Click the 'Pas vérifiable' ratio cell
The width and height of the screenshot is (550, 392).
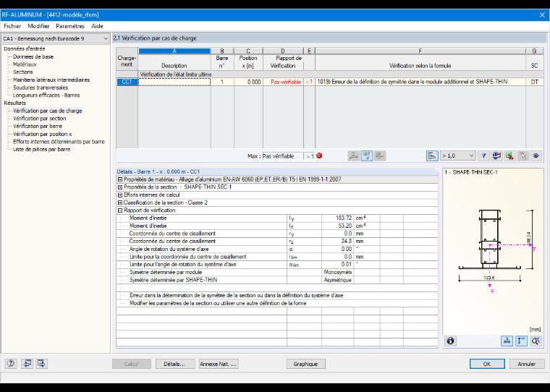[x=283, y=82]
